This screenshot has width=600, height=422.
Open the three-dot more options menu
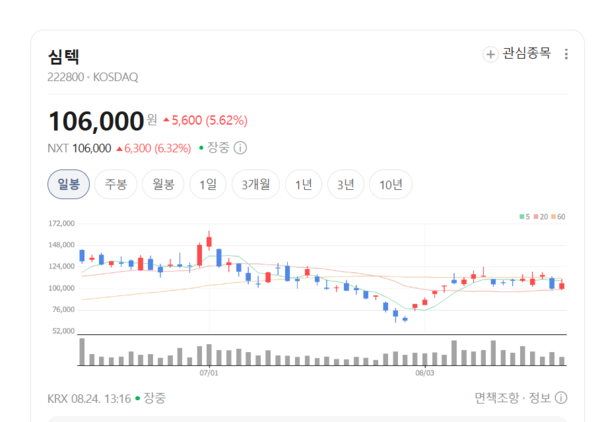[x=566, y=54]
